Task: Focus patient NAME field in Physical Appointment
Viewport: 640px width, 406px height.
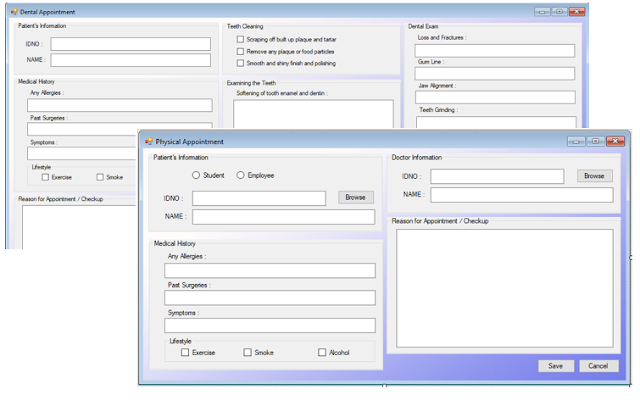Action: pyautogui.click(x=284, y=217)
